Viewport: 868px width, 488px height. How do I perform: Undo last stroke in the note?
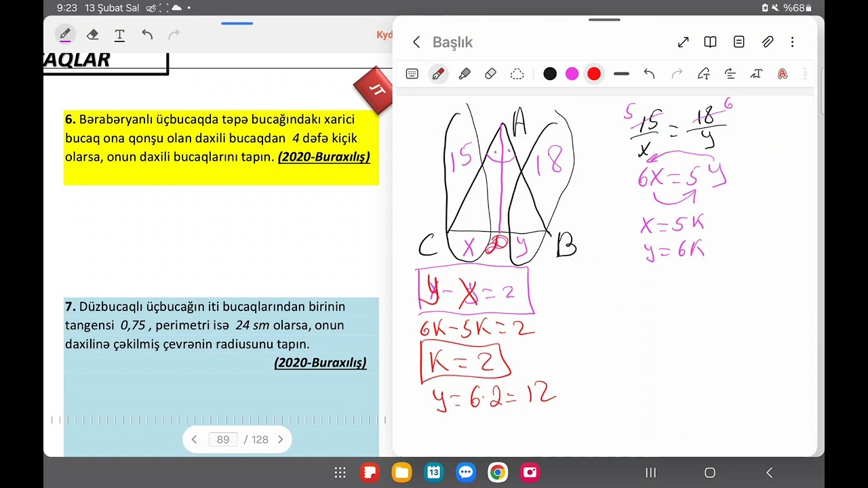pos(649,74)
